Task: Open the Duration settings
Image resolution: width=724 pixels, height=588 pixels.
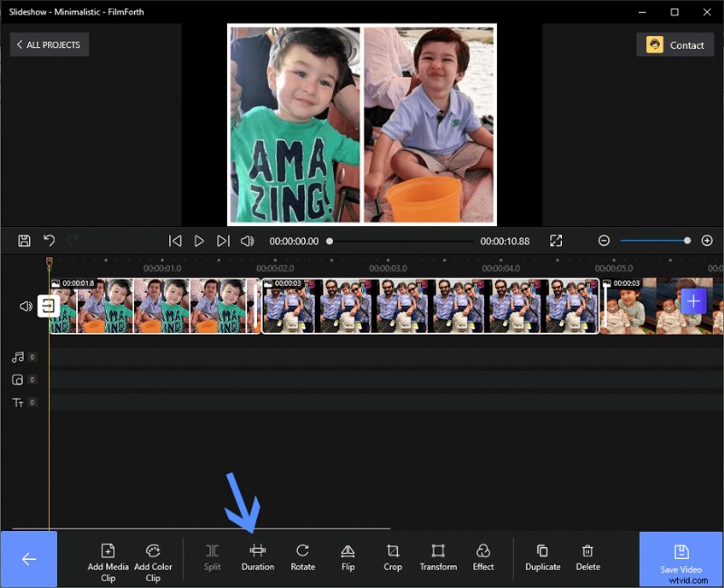Action: tap(257, 558)
